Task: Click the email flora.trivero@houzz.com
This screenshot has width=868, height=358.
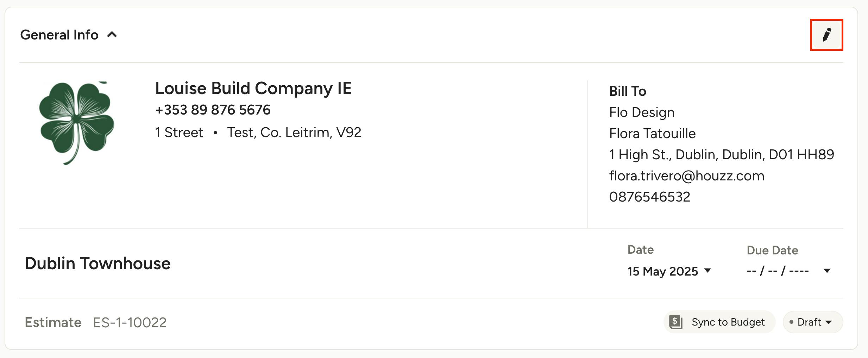Action: [x=687, y=175]
